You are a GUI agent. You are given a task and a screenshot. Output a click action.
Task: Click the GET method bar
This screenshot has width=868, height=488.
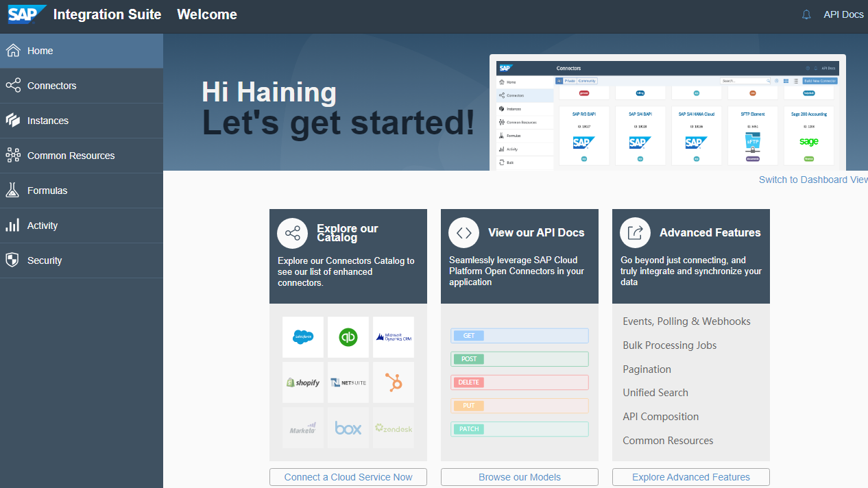tap(520, 336)
